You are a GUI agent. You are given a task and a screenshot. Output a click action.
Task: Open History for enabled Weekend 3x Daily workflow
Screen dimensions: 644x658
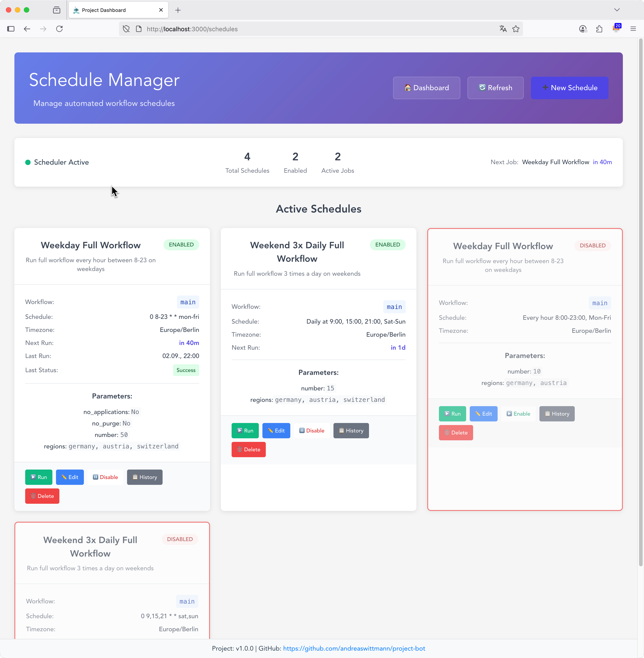click(x=351, y=431)
